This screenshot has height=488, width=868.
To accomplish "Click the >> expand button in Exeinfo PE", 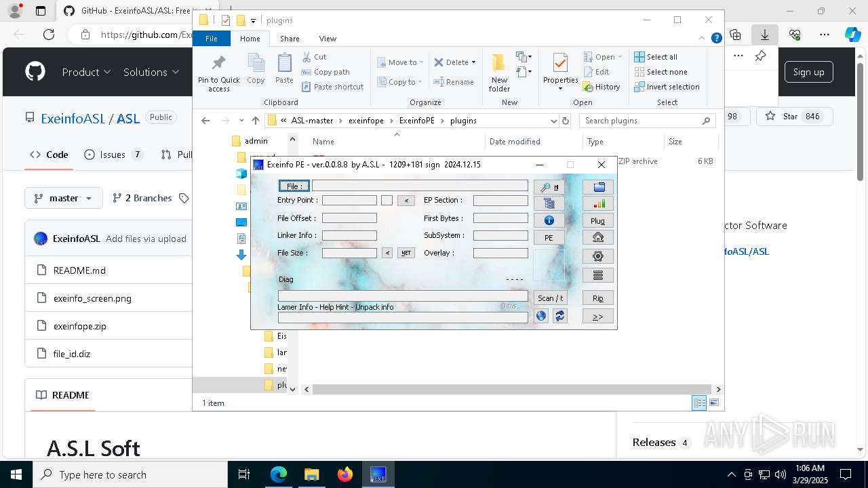I will click(x=598, y=317).
